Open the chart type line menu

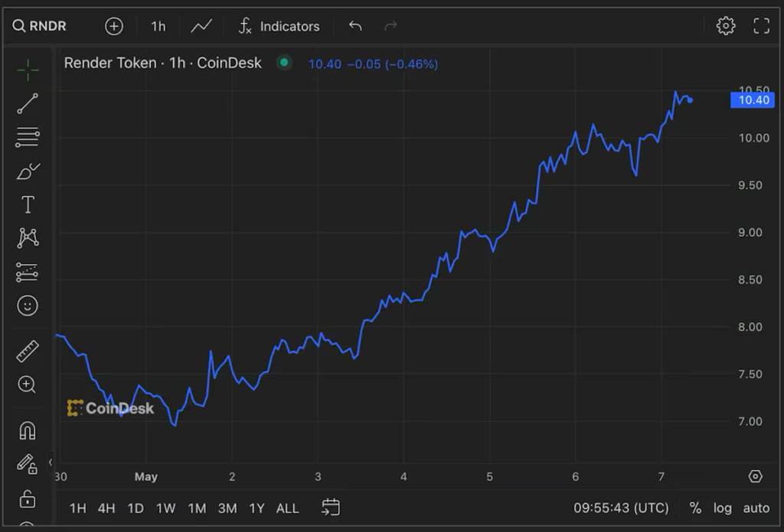(x=201, y=26)
